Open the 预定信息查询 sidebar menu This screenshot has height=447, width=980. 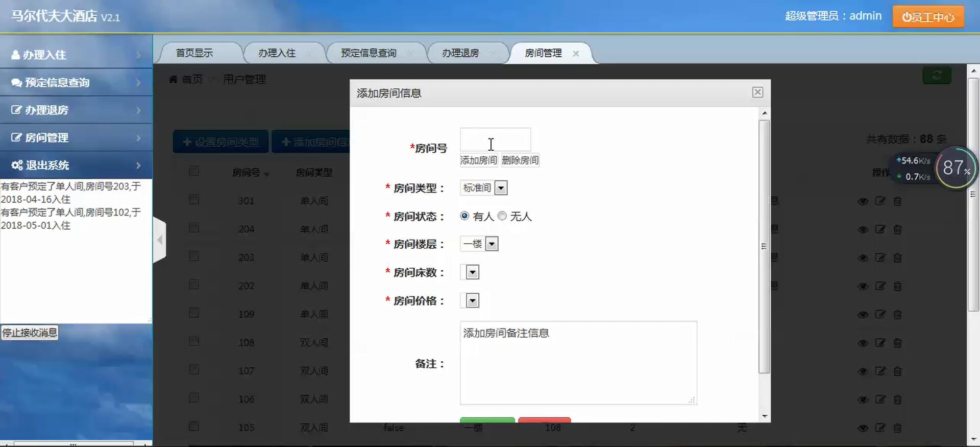[76, 82]
